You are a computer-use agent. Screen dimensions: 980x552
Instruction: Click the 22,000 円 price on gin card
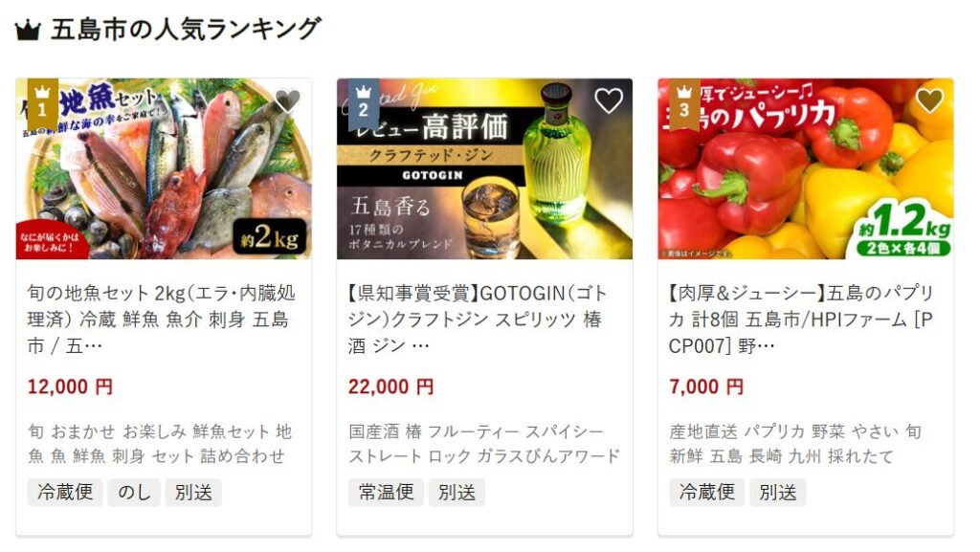[391, 386]
